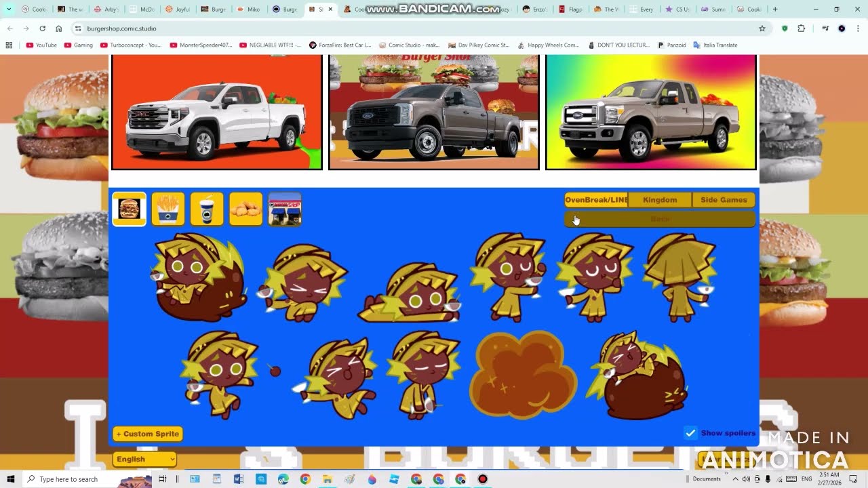
Task: Reload the page with refresh icon
Action: coord(43,28)
